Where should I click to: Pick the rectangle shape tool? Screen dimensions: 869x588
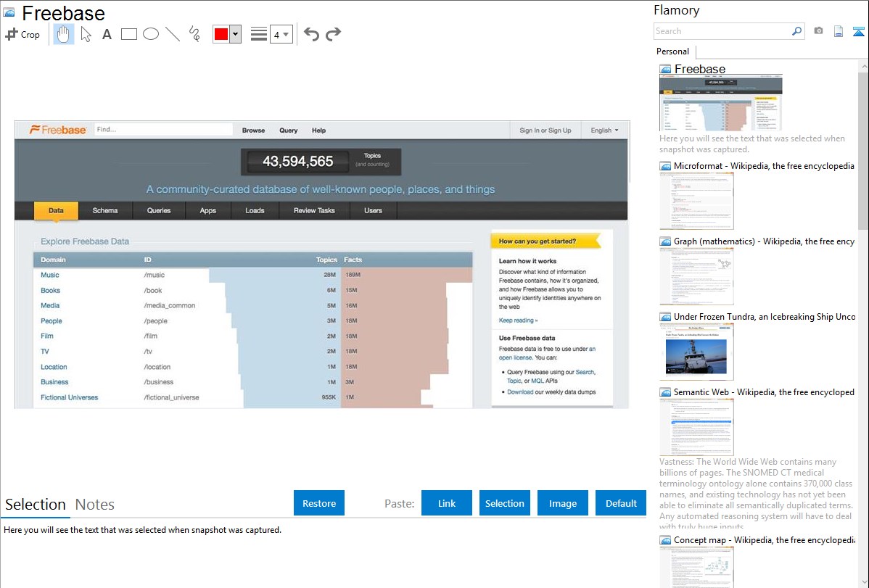(x=128, y=34)
